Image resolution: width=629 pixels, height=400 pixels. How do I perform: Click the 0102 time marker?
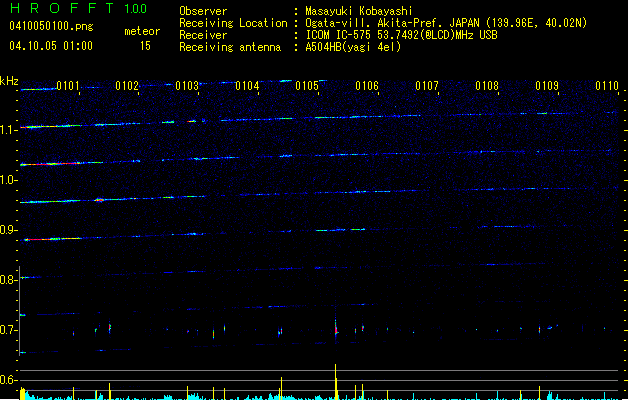[x=127, y=86]
